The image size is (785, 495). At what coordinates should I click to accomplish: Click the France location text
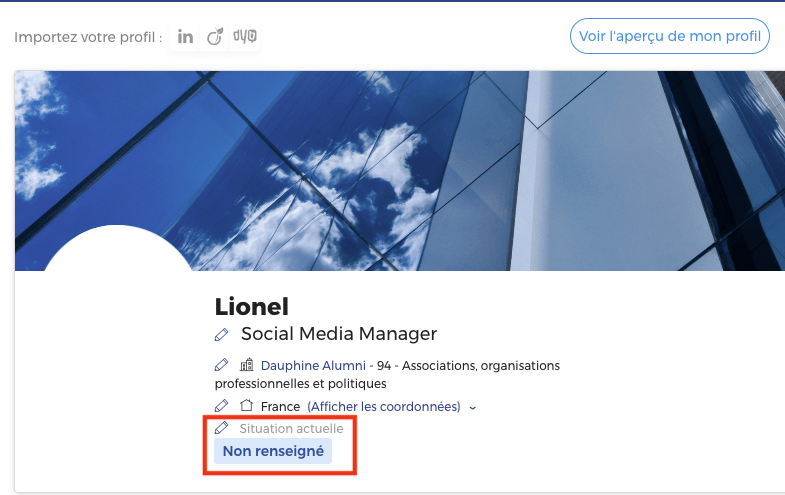[x=280, y=406]
